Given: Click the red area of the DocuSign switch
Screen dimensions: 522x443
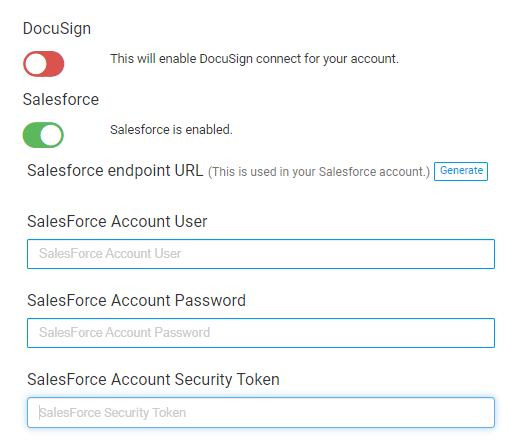Looking at the screenshot, I should (55, 64).
